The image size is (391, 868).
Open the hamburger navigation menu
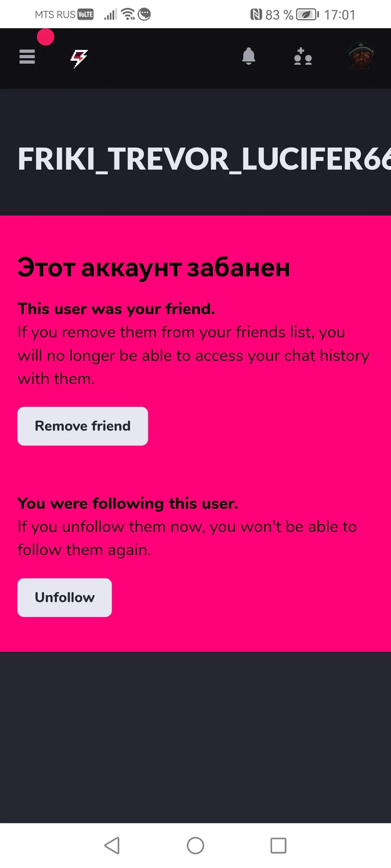pyautogui.click(x=27, y=56)
